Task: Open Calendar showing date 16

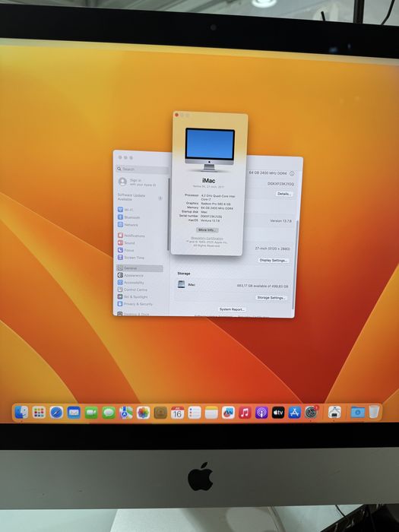Action: (177, 413)
